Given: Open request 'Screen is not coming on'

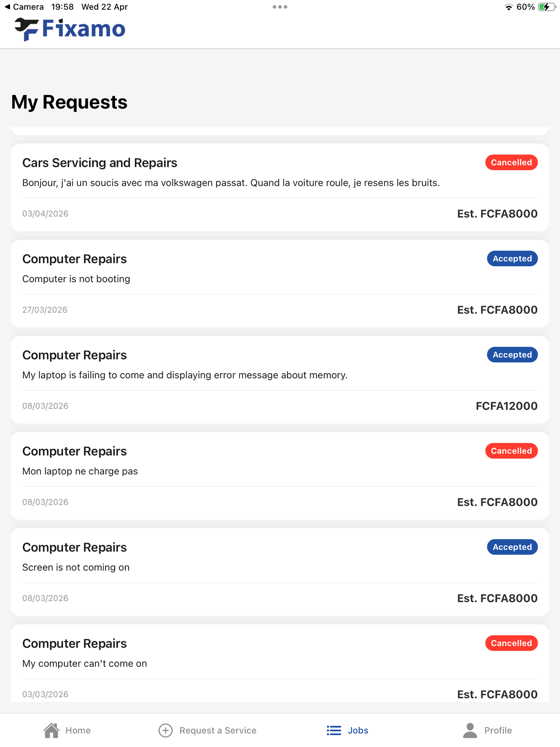Looking at the screenshot, I should pos(280,572).
